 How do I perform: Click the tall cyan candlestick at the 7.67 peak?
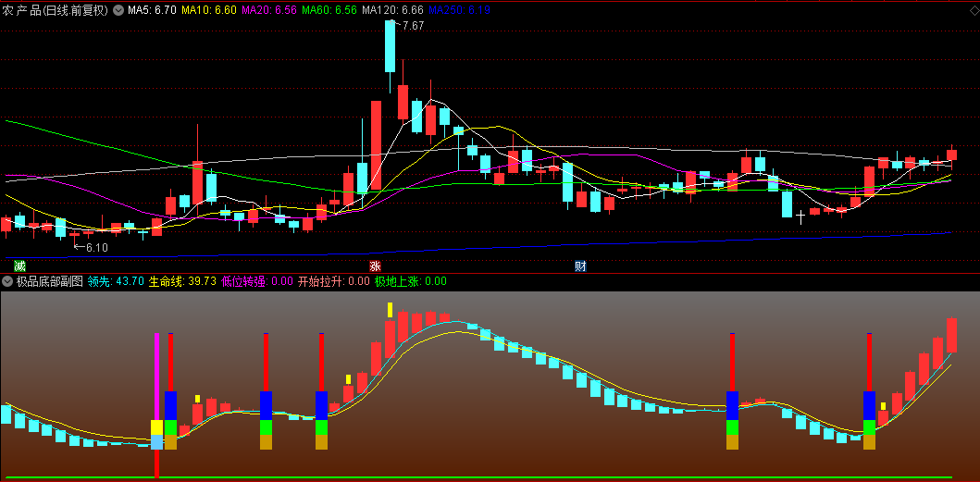pos(391,46)
